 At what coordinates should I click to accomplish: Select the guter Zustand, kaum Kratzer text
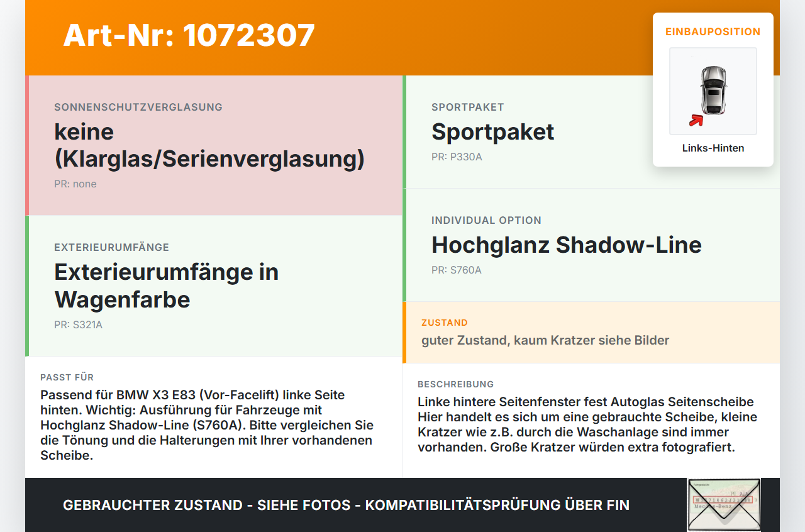(545, 340)
